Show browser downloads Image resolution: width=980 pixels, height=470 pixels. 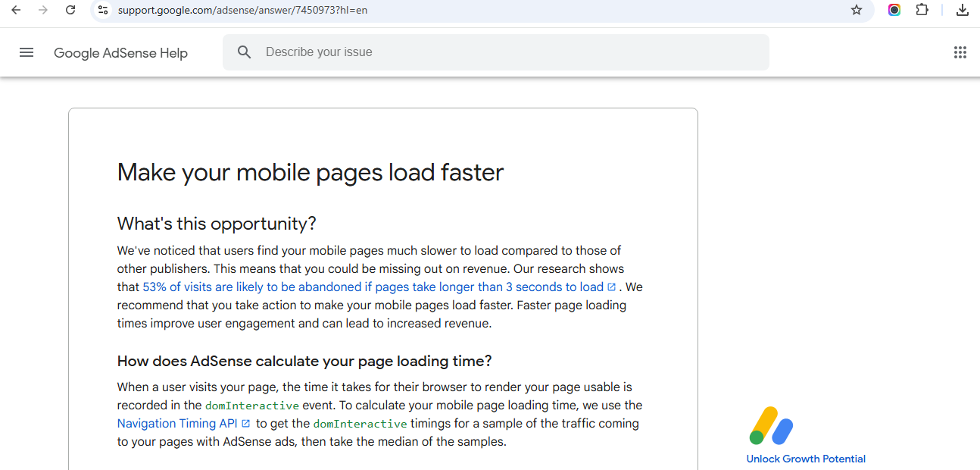pos(963,10)
